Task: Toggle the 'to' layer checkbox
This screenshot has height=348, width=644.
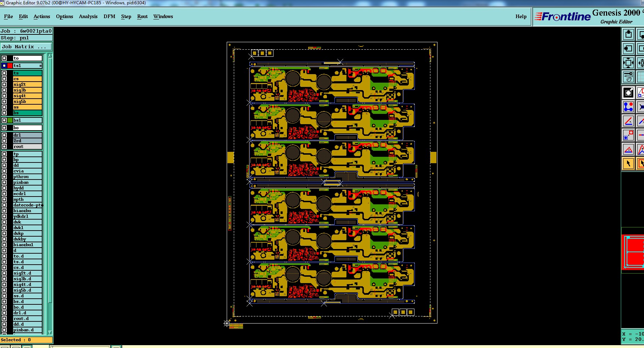Action: [4, 58]
